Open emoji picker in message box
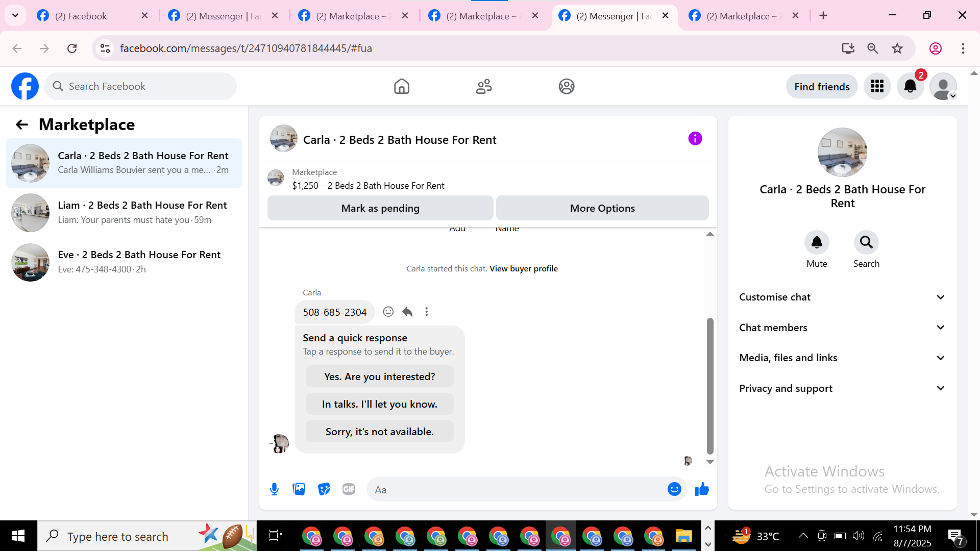The width and height of the screenshot is (980, 551). [674, 489]
